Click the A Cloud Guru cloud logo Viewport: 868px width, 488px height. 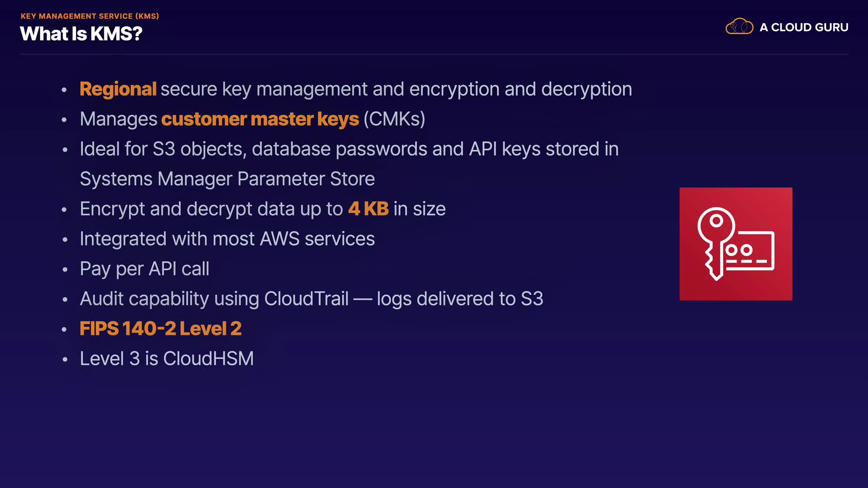739,27
